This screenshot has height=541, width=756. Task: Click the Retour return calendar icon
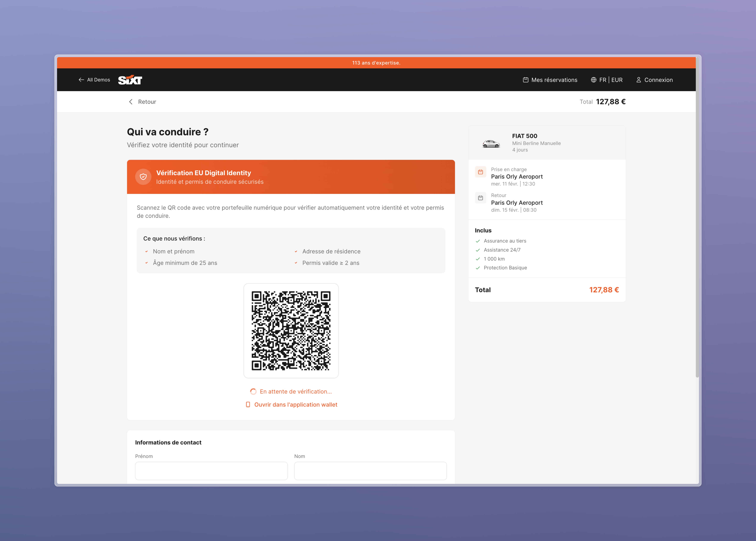[480, 198]
